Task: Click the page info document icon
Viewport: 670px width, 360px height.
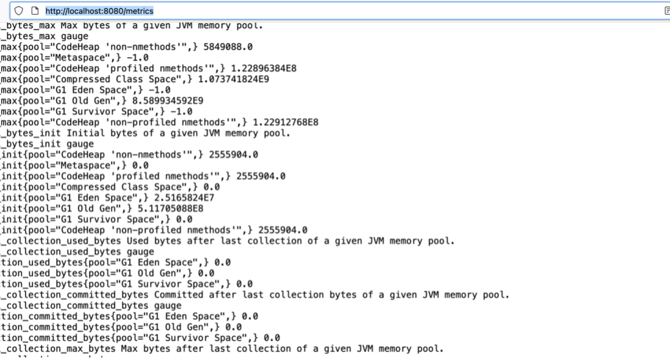Action: [x=35, y=11]
